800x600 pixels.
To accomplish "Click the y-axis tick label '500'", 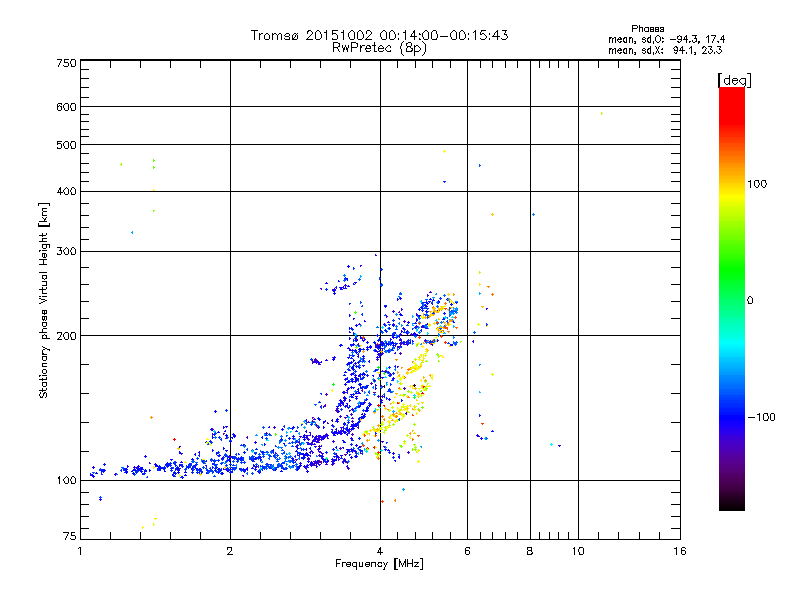I will coord(66,145).
